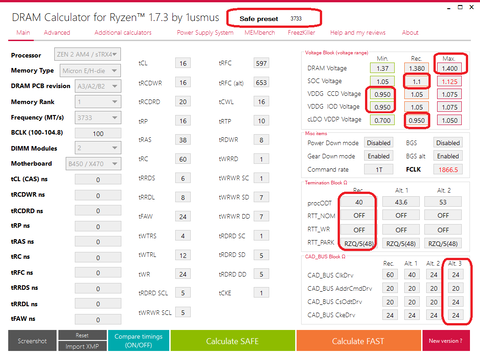Click the Screenshot button
Viewport: 480px width, 361px height.
32,341
